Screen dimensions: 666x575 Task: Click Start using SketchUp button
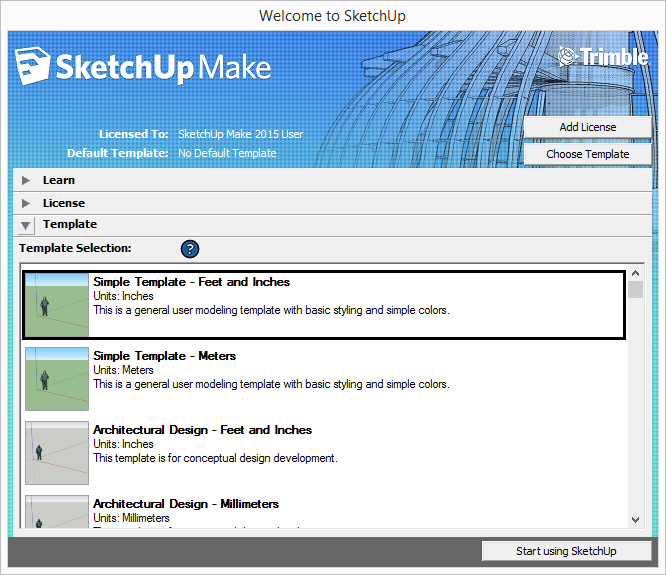coord(566,551)
